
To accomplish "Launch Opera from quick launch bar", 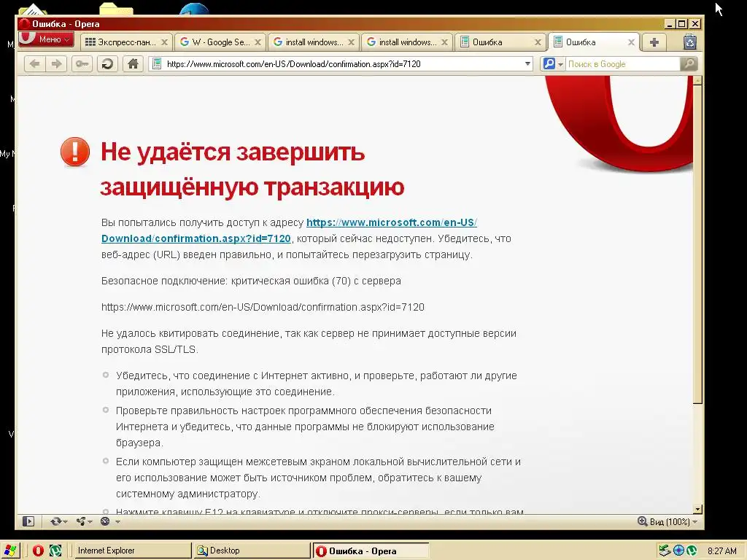I will pyautogui.click(x=38, y=551).
